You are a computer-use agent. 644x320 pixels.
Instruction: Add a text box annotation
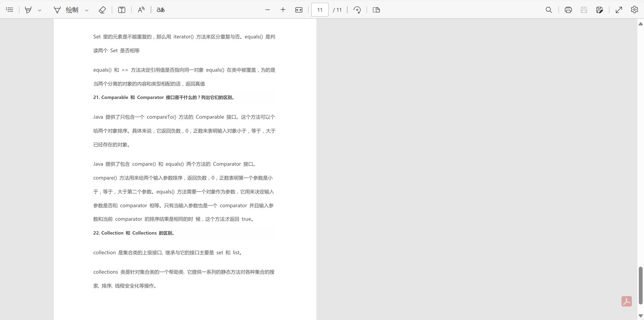point(122,10)
